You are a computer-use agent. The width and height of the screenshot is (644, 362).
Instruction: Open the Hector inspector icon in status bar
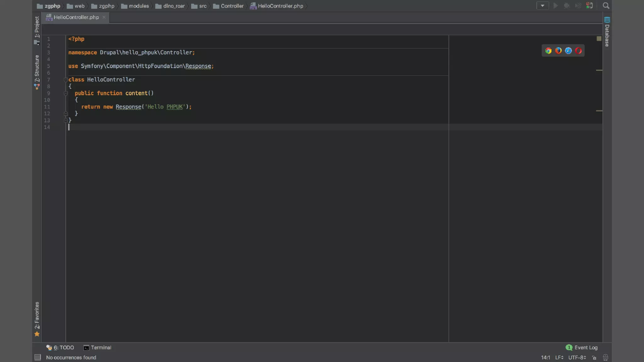pyautogui.click(x=605, y=358)
